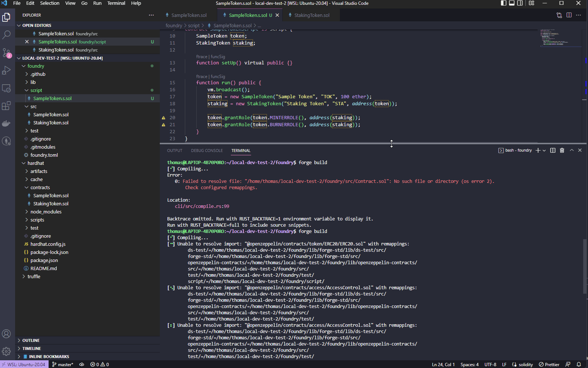588x368 pixels.
Task: Open the Terminal menu
Action: [x=116, y=3]
